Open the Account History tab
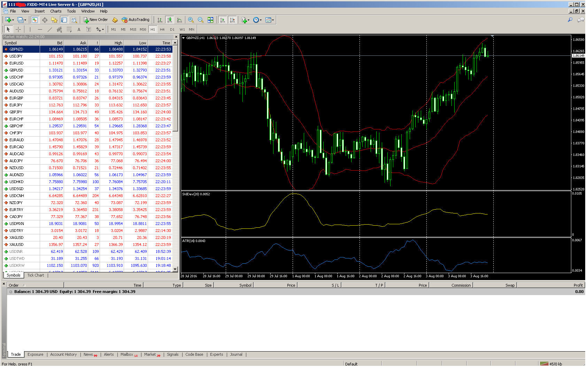The image size is (588, 369). (63, 354)
